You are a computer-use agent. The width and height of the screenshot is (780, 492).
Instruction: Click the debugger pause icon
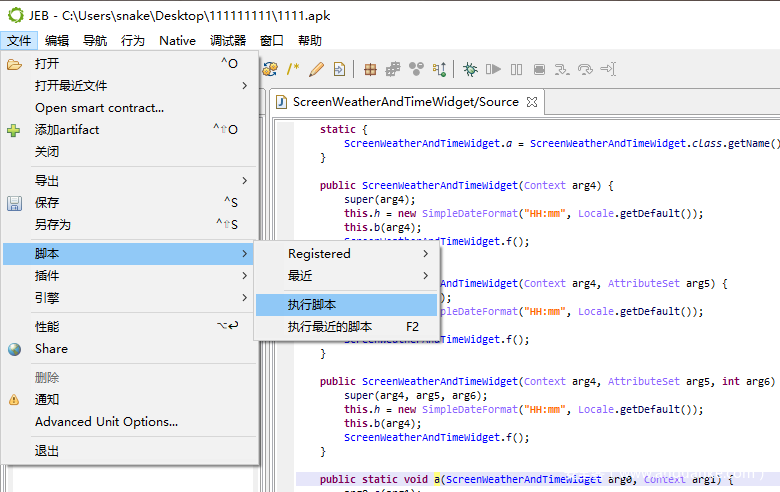(516, 69)
